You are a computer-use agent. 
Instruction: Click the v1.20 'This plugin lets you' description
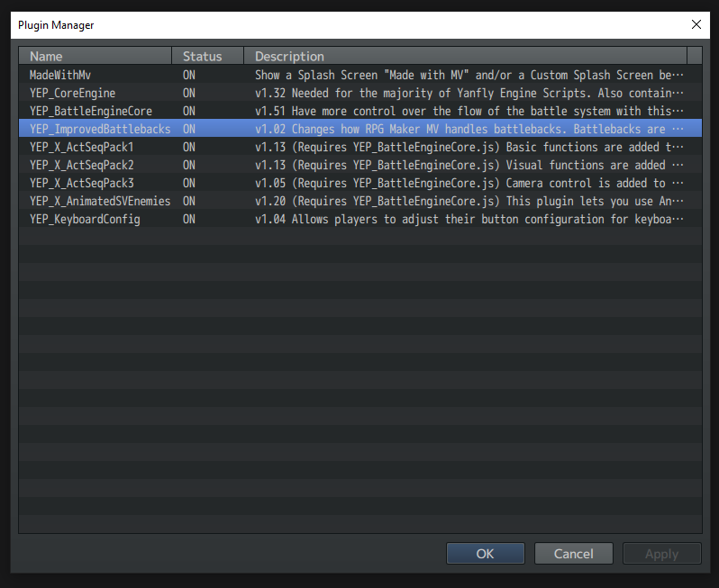click(x=469, y=201)
